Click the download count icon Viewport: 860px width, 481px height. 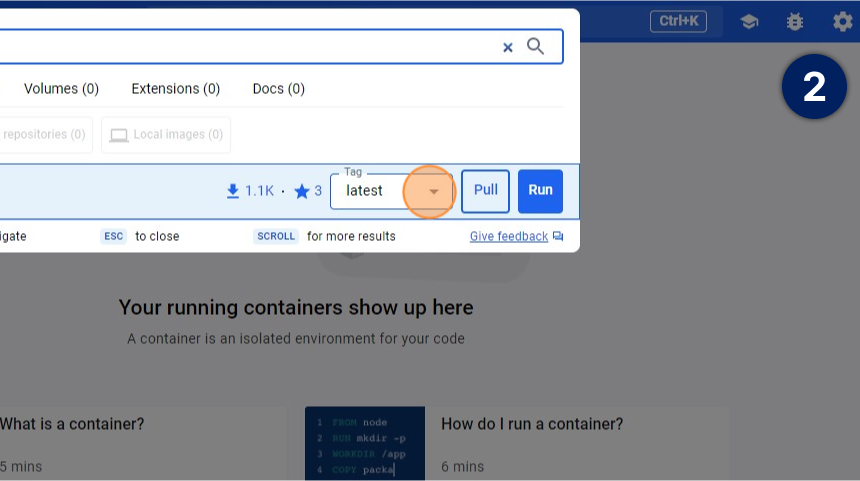point(233,191)
